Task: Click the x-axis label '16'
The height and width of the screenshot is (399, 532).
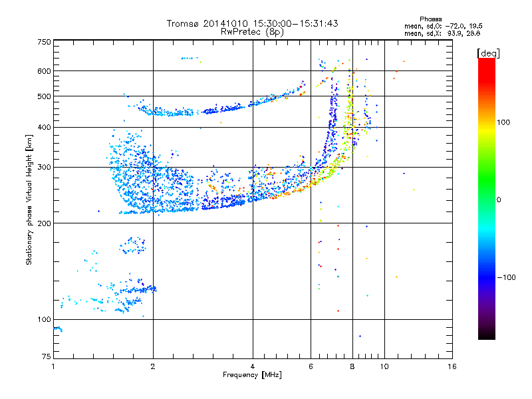Action: [x=452, y=366]
